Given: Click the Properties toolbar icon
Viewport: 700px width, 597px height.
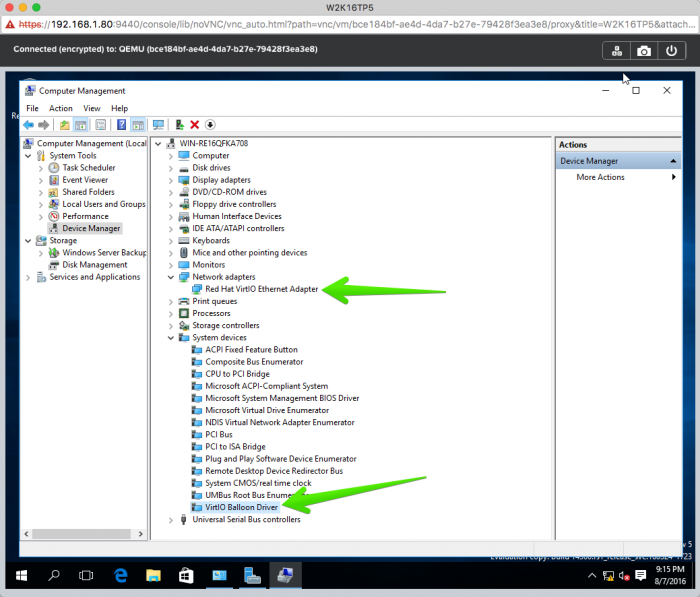Looking at the screenshot, I should tap(101, 125).
